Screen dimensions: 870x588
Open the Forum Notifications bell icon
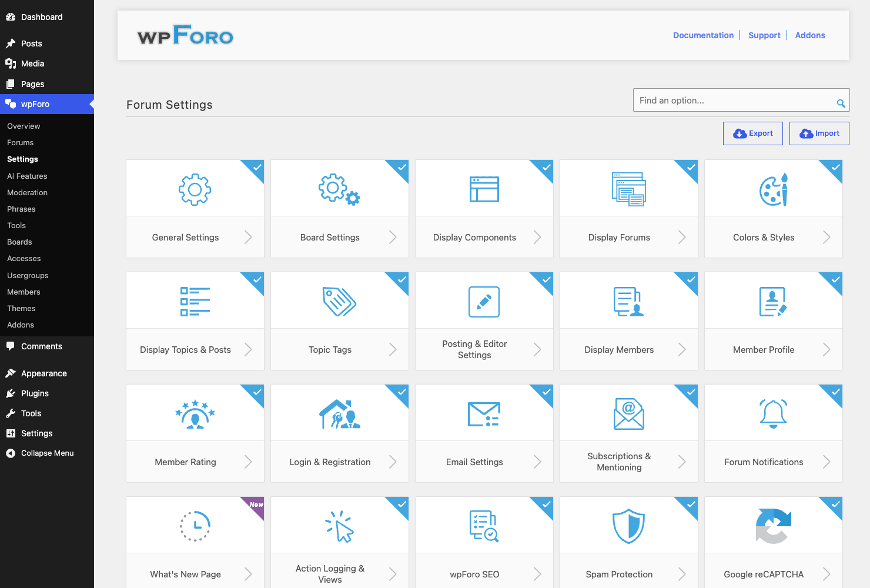coord(774,414)
